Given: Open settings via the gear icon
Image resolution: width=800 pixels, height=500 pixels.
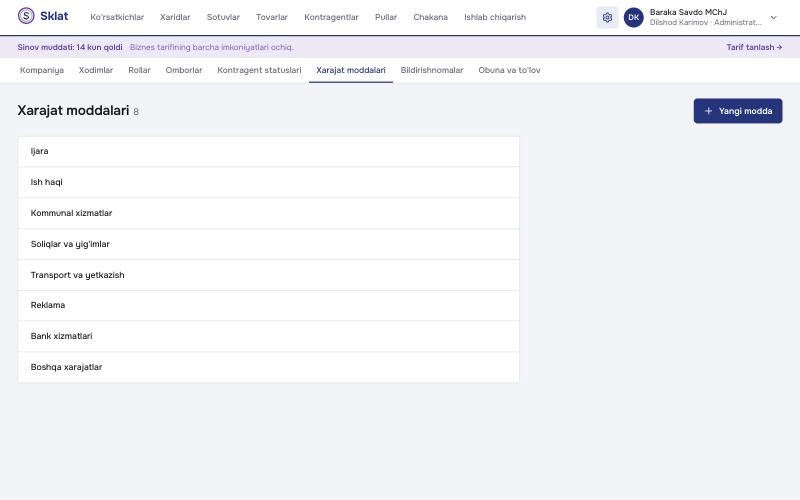Looking at the screenshot, I should click(607, 17).
